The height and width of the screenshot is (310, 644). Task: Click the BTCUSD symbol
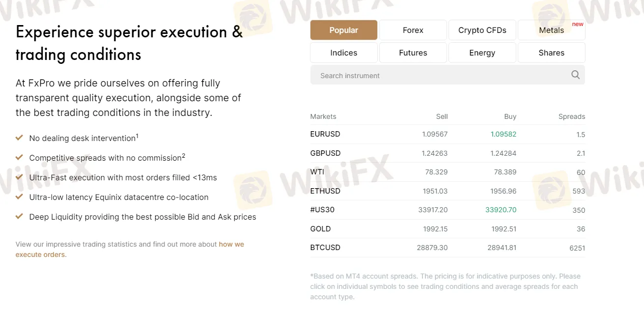(325, 248)
